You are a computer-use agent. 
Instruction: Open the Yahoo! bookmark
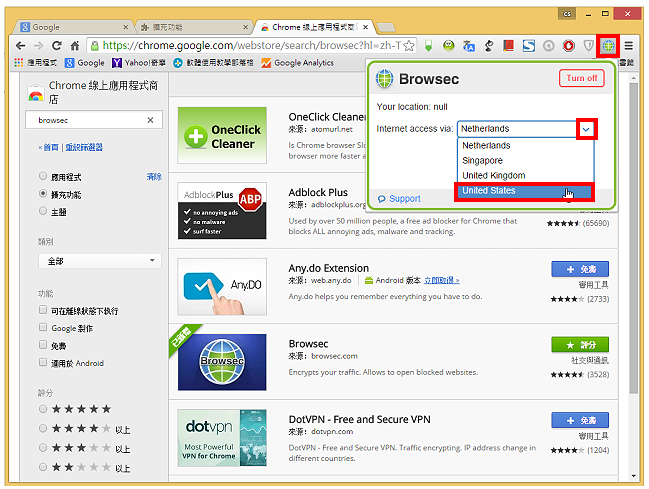tap(139, 63)
